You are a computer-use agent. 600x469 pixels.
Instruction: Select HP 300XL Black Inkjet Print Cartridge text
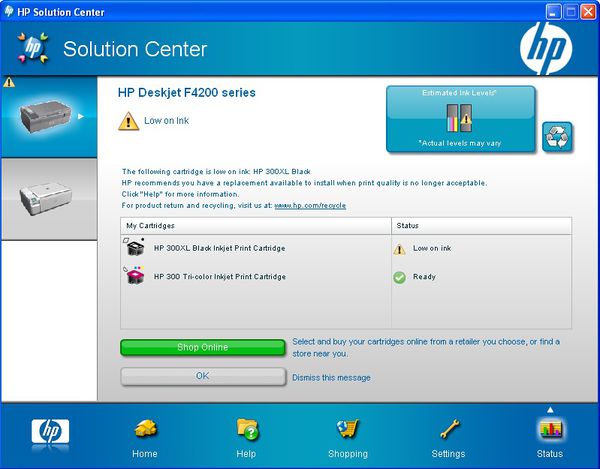[x=220, y=248]
